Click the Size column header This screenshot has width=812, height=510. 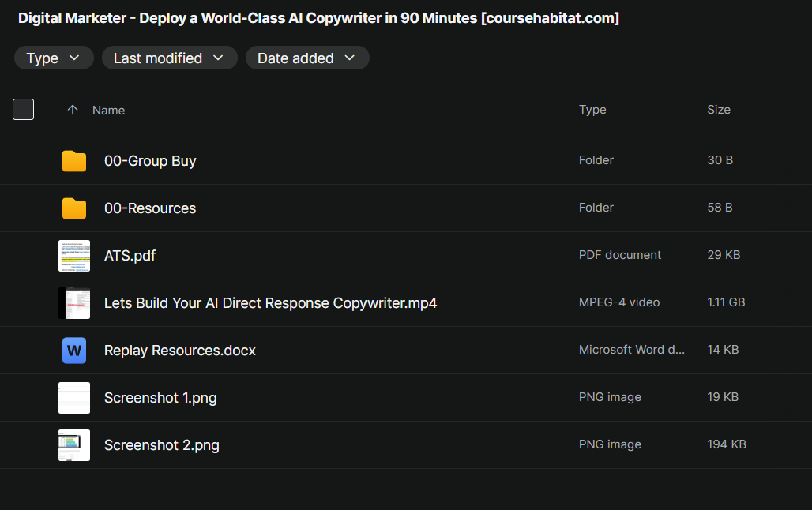coord(718,110)
